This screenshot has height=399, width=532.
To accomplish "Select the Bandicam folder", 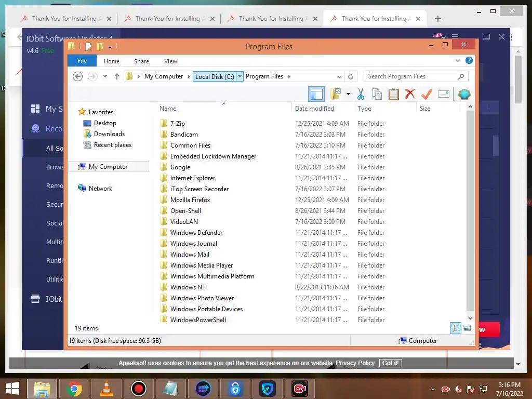I will click(184, 135).
